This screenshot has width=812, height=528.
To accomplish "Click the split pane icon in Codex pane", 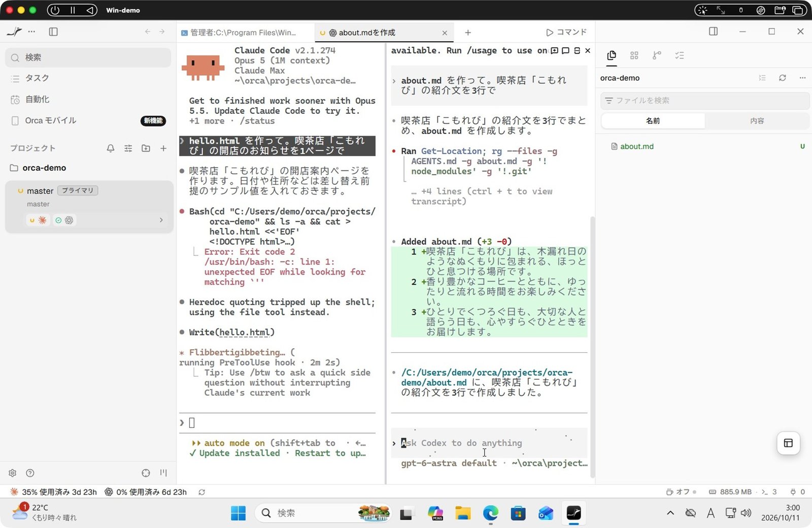I will click(577, 51).
